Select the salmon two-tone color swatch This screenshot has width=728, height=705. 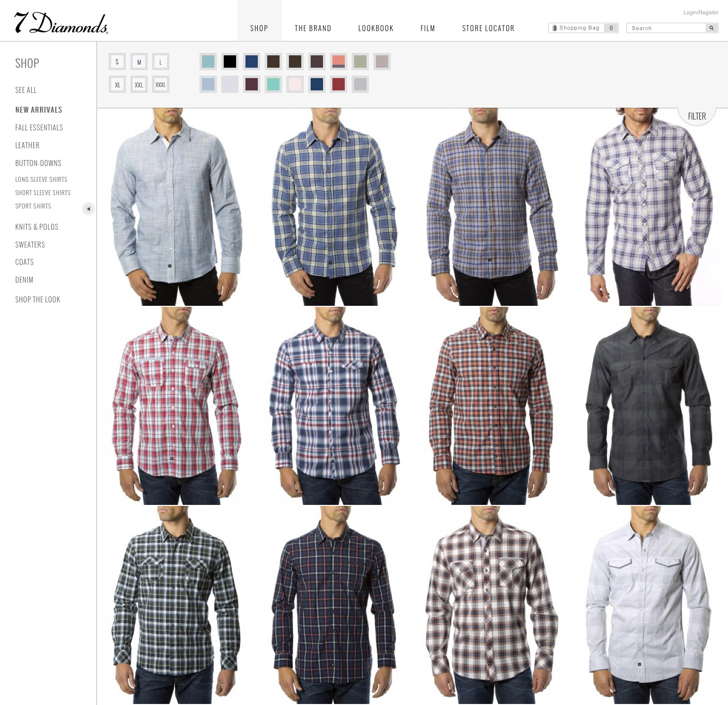(338, 62)
